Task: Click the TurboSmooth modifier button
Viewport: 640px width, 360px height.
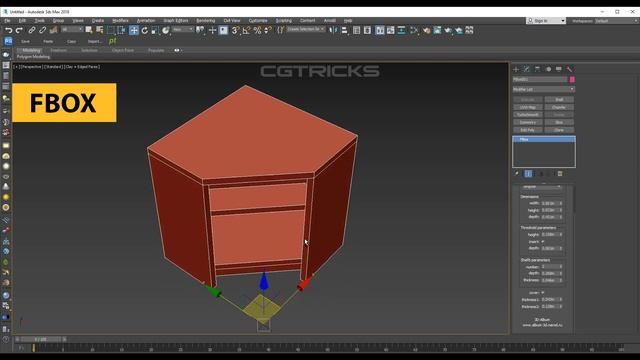Action: pyautogui.click(x=528, y=115)
